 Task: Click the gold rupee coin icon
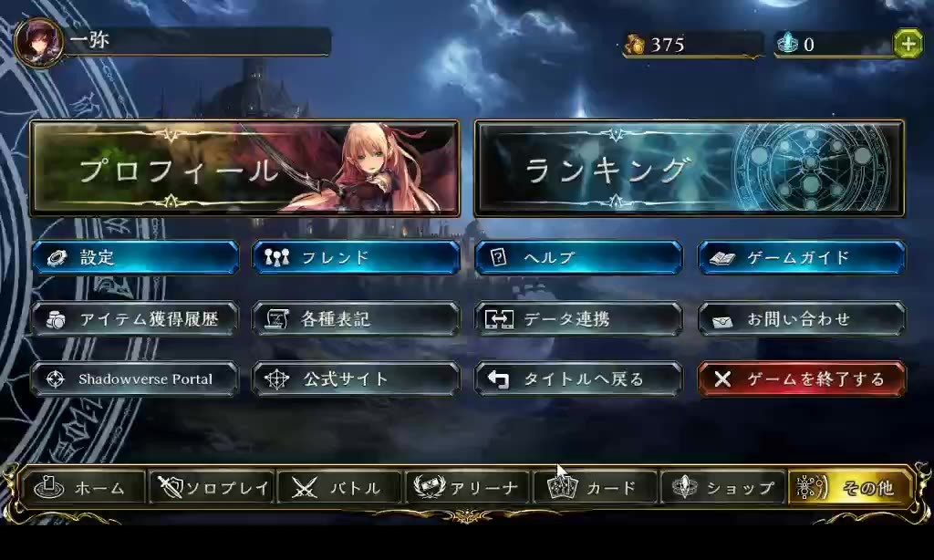(635, 44)
